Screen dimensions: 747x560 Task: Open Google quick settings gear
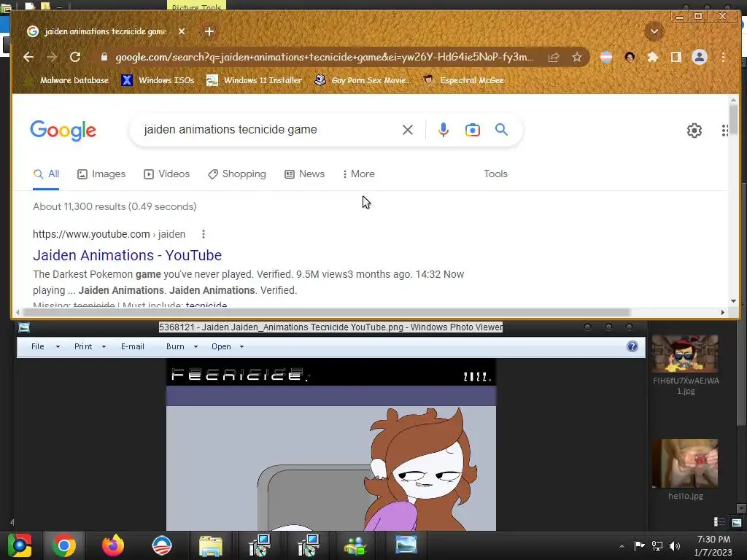(694, 130)
